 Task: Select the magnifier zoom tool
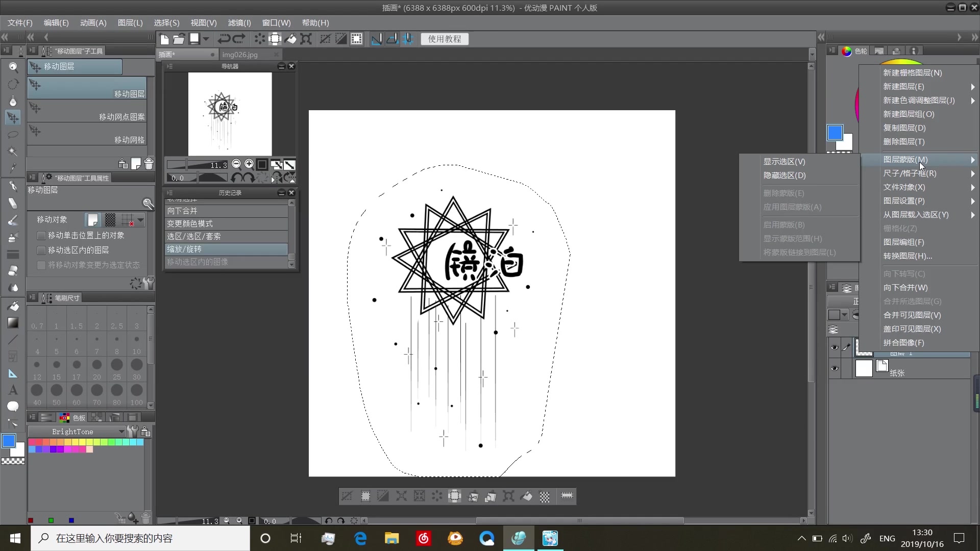point(13,67)
